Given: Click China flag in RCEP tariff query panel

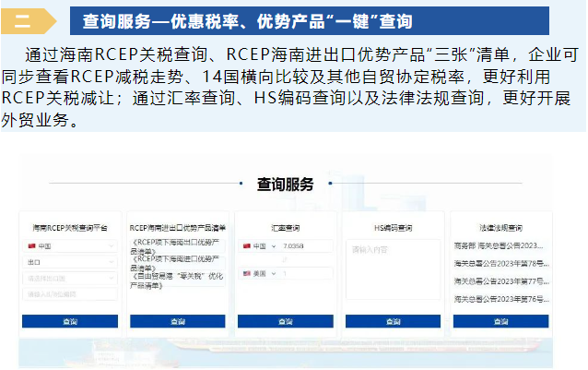Looking at the screenshot, I should point(31,246).
